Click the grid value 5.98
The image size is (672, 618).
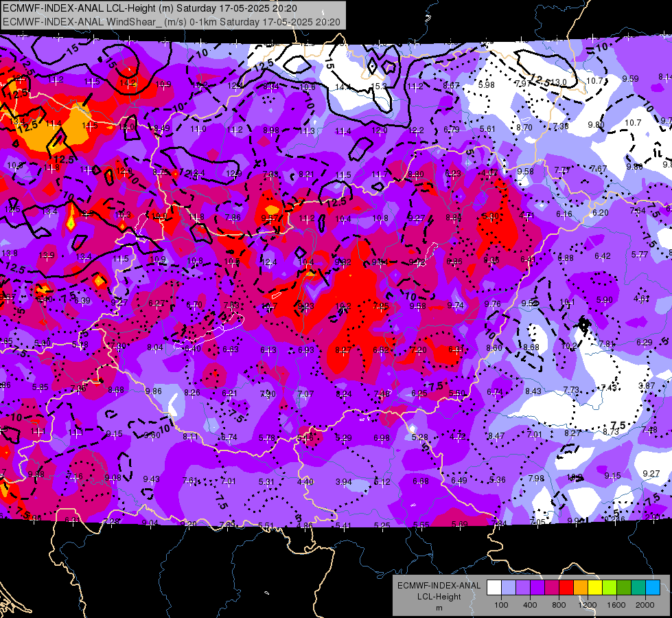click(487, 85)
